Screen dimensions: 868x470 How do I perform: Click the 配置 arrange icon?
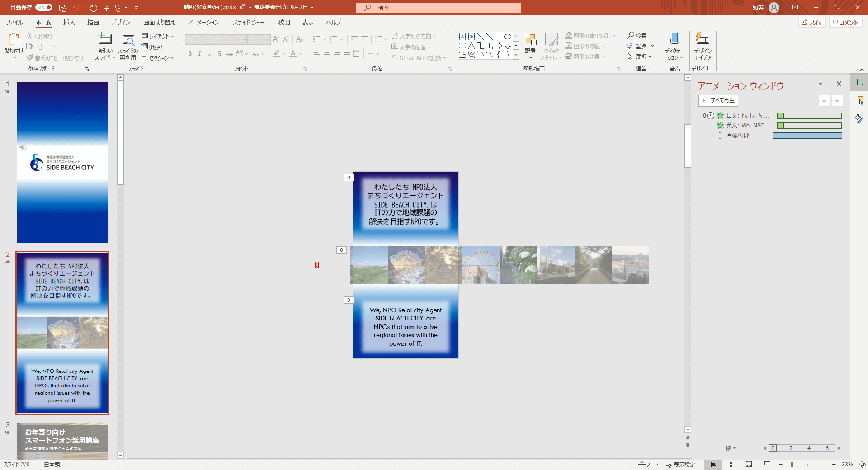click(x=530, y=40)
